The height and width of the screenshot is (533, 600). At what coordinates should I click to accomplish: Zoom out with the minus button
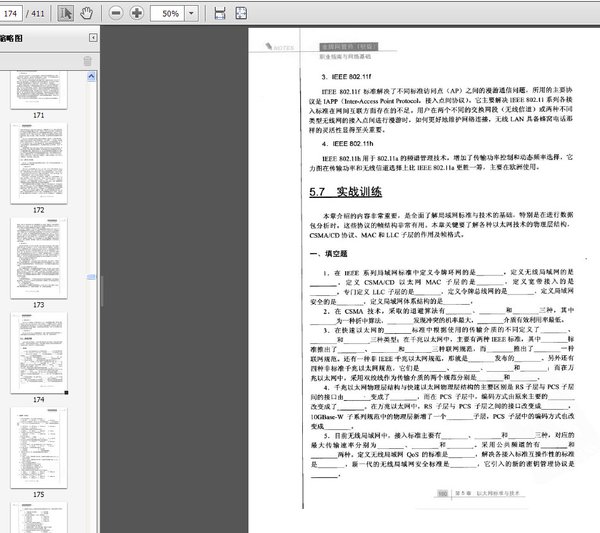[116, 13]
